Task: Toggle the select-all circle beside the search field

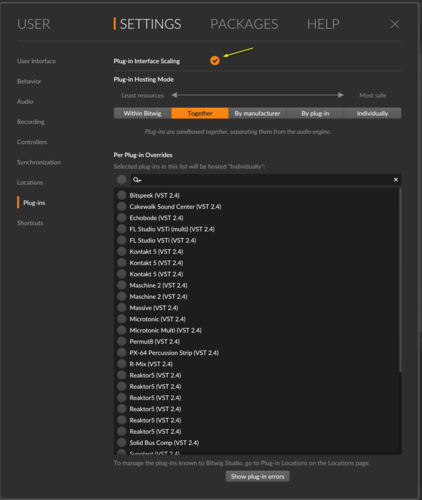Action: coord(122,180)
